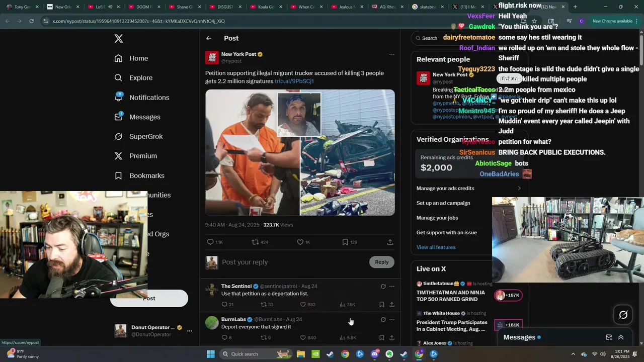Open the Windows Start menu
Screen dimensions: 644x362
pyautogui.click(x=210, y=354)
